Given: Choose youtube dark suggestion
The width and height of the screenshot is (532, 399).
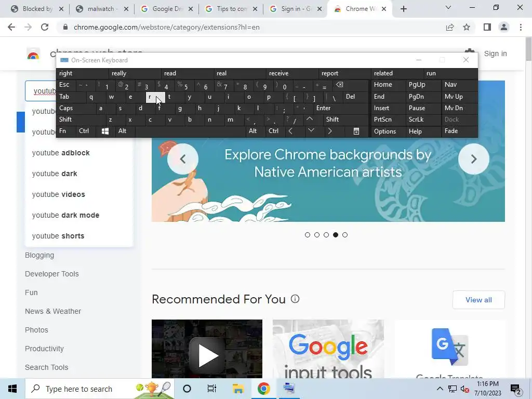Looking at the screenshot, I should pyautogui.click(x=79, y=174).
